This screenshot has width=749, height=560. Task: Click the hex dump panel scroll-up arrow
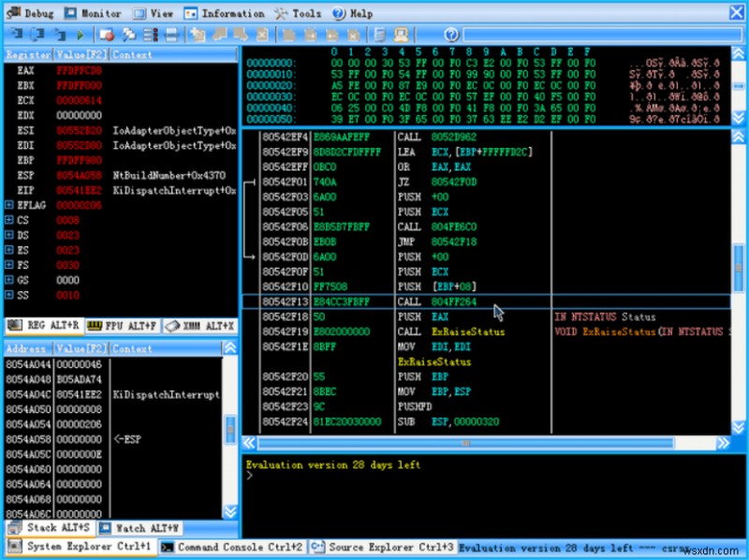[x=738, y=53]
